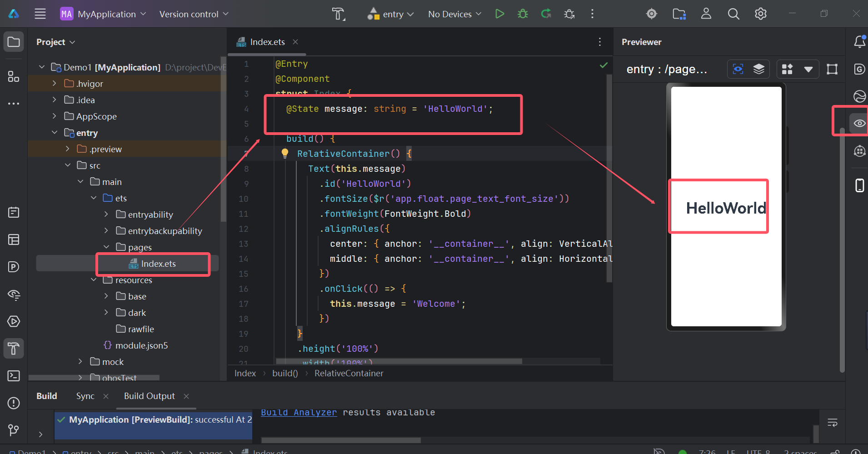Viewport: 868px width, 454px height.
Task: Open the more actions vertical dots in toolbar
Action: [592, 14]
